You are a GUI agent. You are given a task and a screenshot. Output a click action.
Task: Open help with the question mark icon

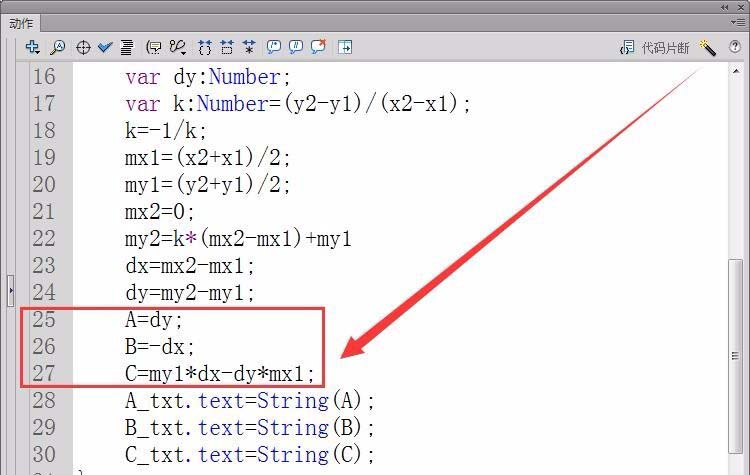click(x=735, y=46)
